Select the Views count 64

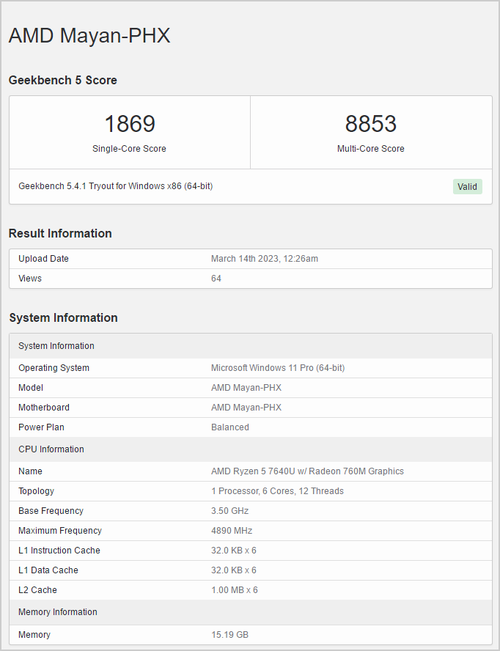point(216,279)
